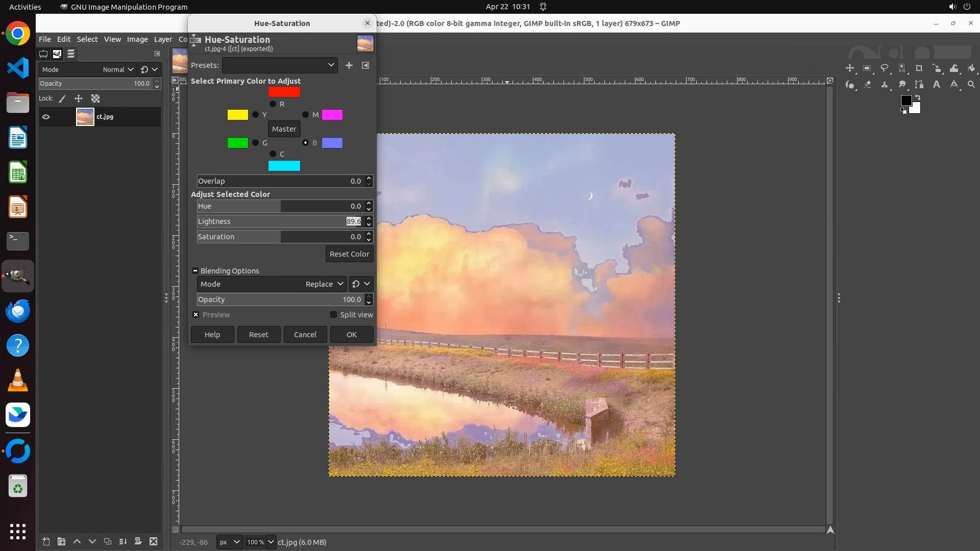Open the Select menu
The image size is (980, 551).
[x=87, y=39]
